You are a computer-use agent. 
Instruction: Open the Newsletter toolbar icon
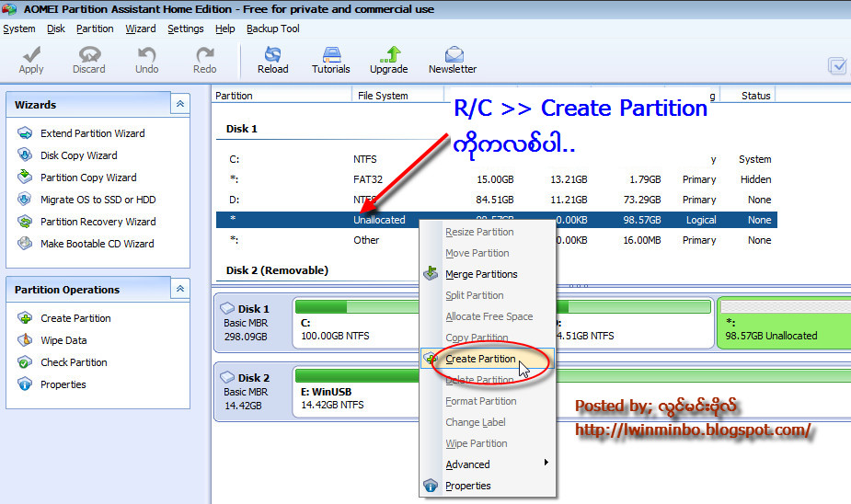coord(454,54)
